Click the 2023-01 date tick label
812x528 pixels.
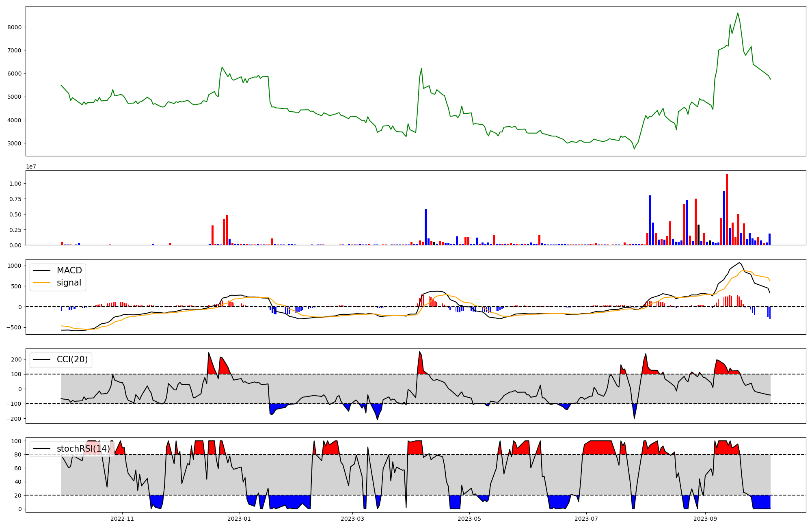[x=239, y=519]
